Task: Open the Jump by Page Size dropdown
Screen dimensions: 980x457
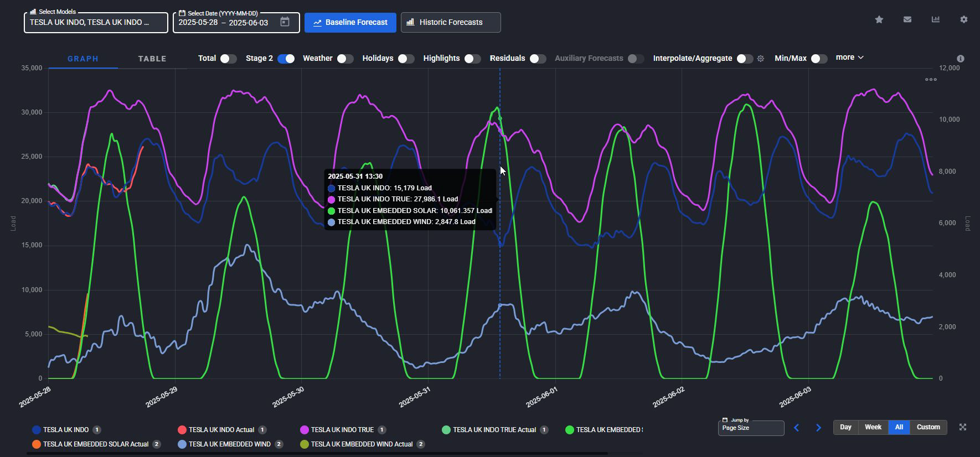Action: 751,428
